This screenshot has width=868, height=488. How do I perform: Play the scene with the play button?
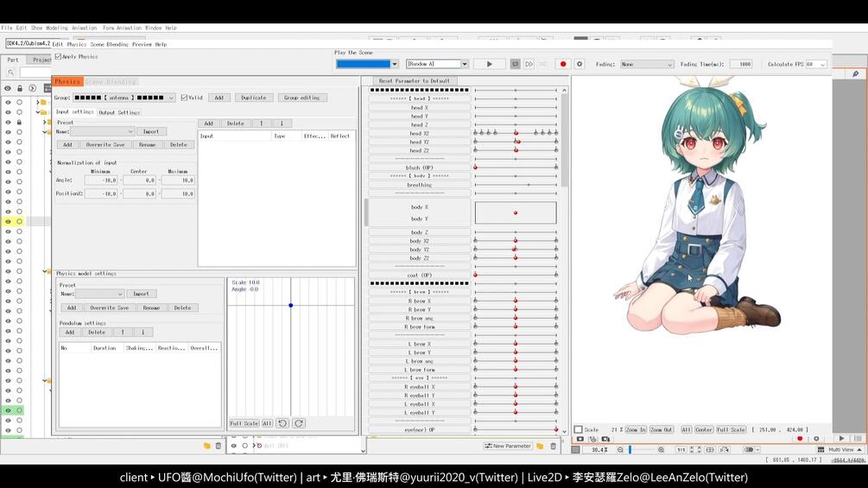(x=490, y=64)
